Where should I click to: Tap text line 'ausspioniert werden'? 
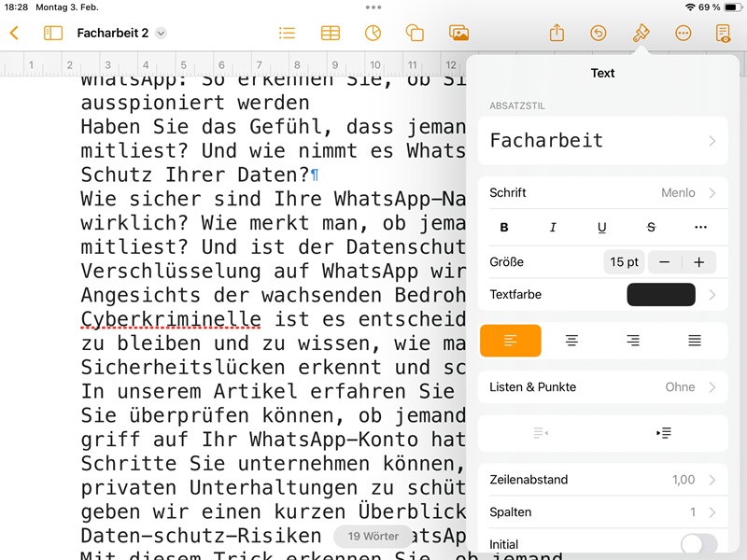195,103
